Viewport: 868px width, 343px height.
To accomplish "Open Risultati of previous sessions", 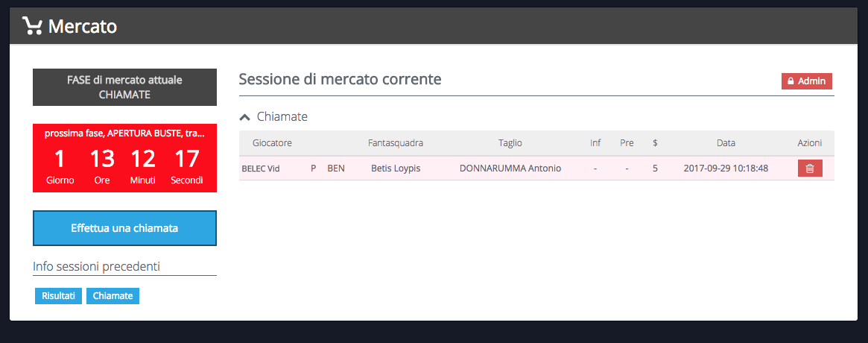I will 58,296.
